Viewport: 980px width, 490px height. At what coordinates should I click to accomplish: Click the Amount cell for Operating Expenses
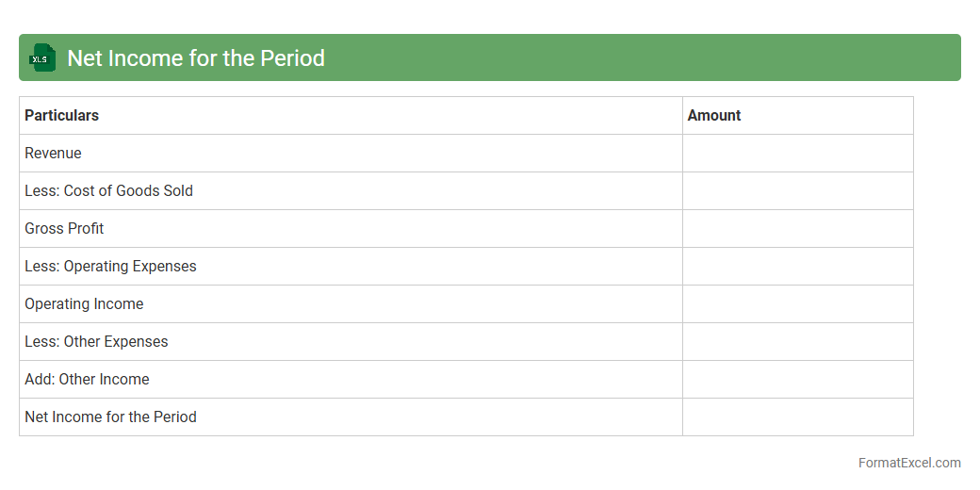pyautogui.click(x=797, y=266)
